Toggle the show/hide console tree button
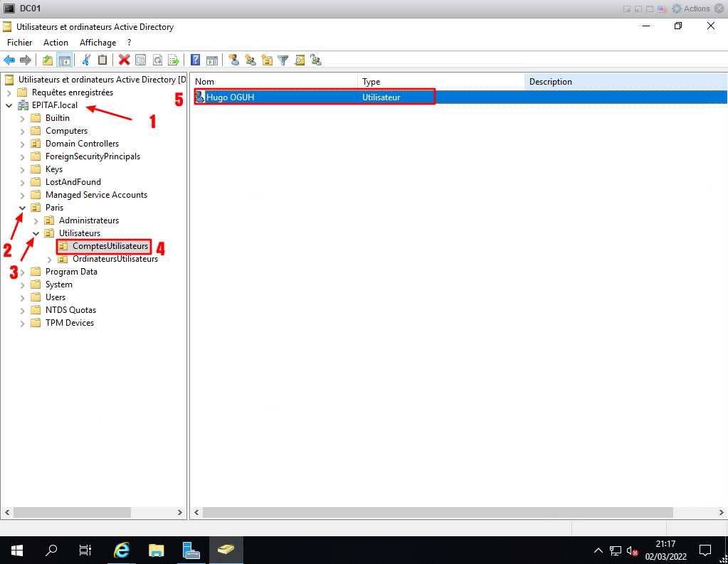728x564 pixels. click(x=64, y=60)
